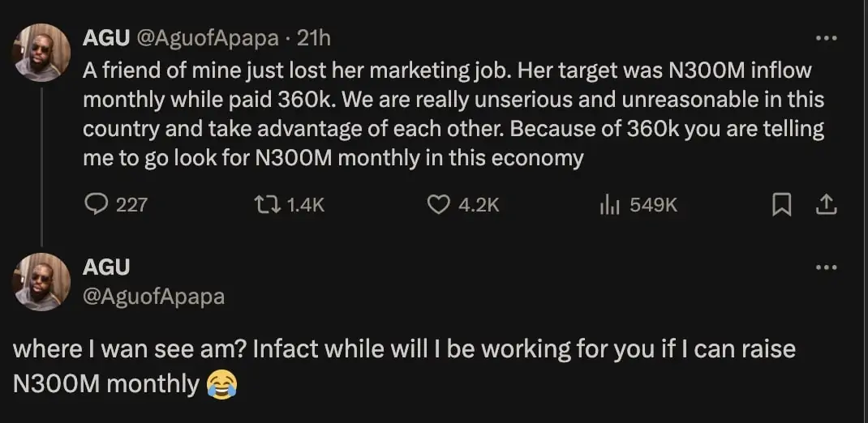Open the top tweet's profile avatar
Screen dimensions: 868x423
(41, 53)
